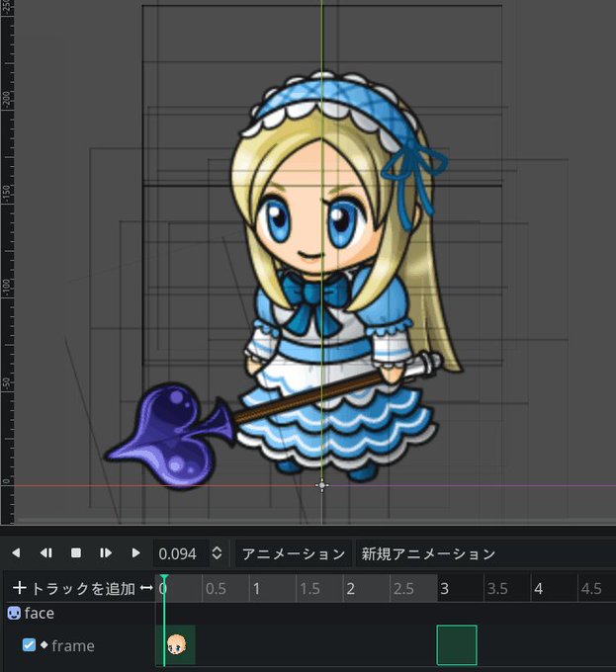Viewport: 616px width, 672px height.
Task: Click the timeline ruler at the 2 second mark
Action: point(350,588)
